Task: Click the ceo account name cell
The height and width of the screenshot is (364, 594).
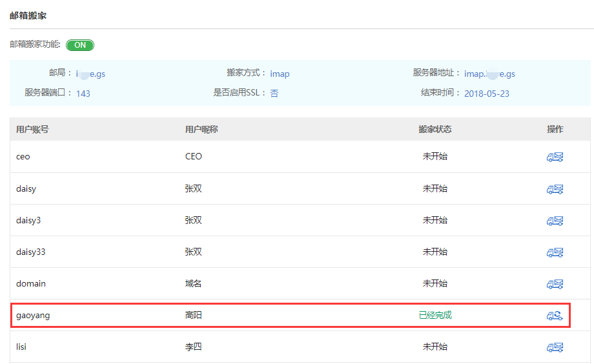Action: tap(23, 157)
